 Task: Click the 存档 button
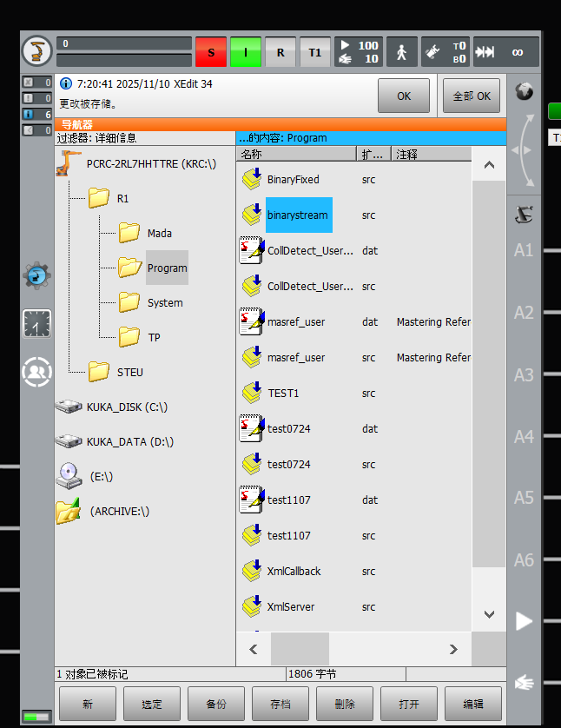[x=280, y=704]
